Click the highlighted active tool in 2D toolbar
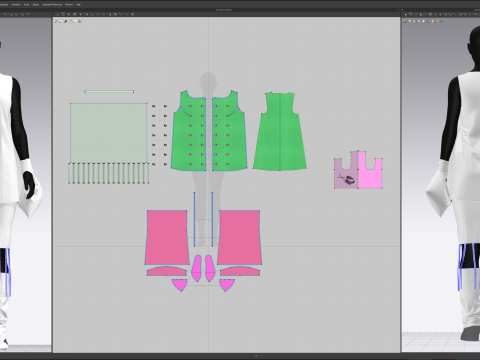This screenshot has height=360, width=480. point(63,14)
